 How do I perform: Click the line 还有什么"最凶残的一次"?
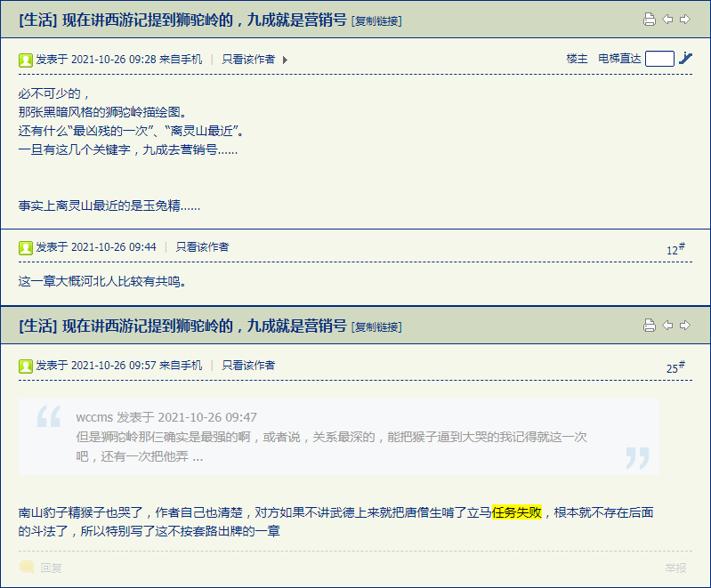(132, 131)
